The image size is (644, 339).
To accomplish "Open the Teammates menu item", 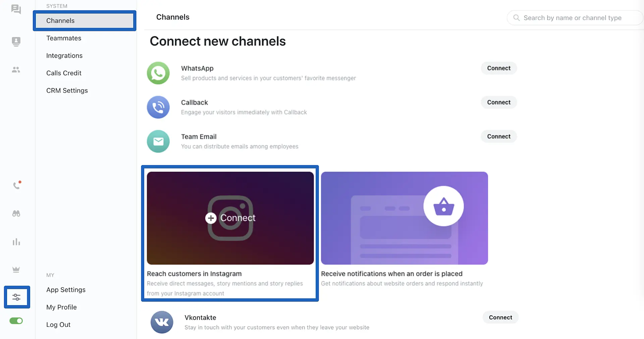I will 64,38.
